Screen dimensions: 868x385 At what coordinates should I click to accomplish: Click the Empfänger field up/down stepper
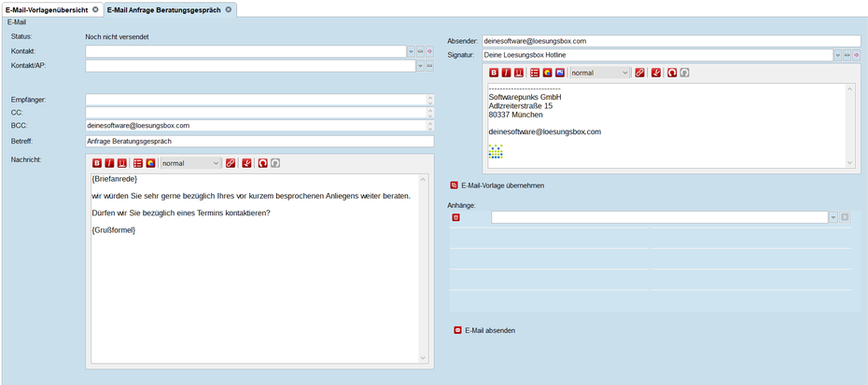pyautogui.click(x=430, y=100)
